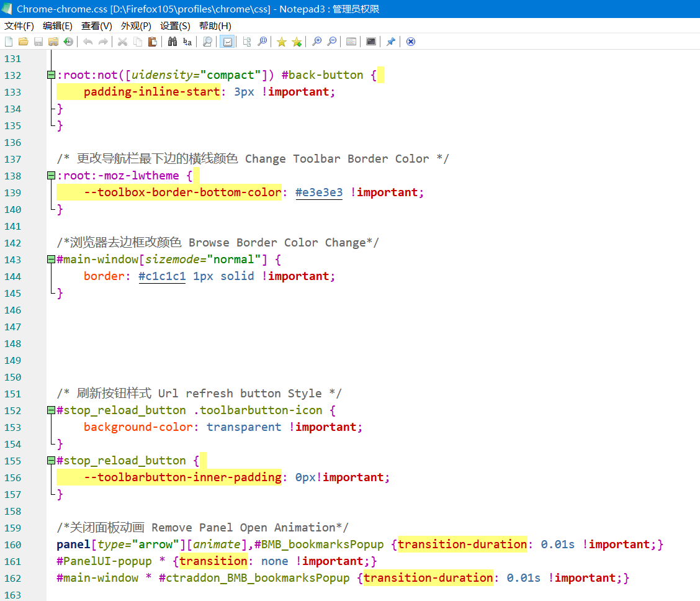Screen dimensions: 700x601
Task: Click 'background-color' on line 153
Action: (138, 427)
